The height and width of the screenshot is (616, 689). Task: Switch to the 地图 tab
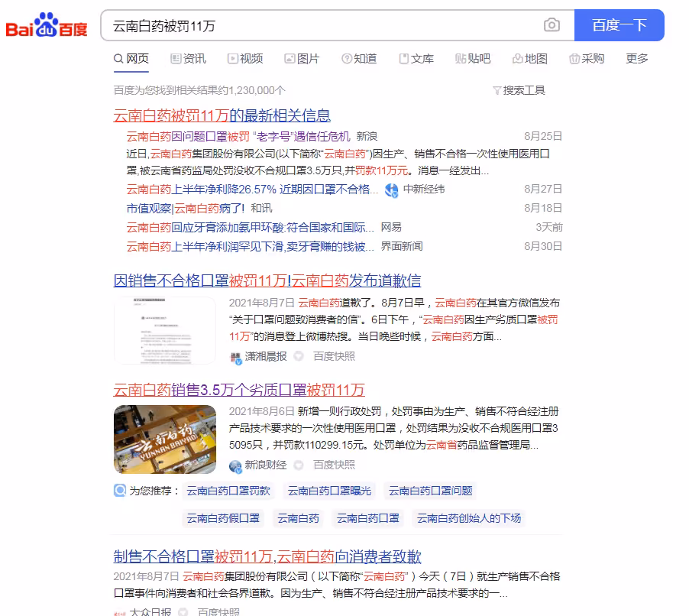coord(530,59)
